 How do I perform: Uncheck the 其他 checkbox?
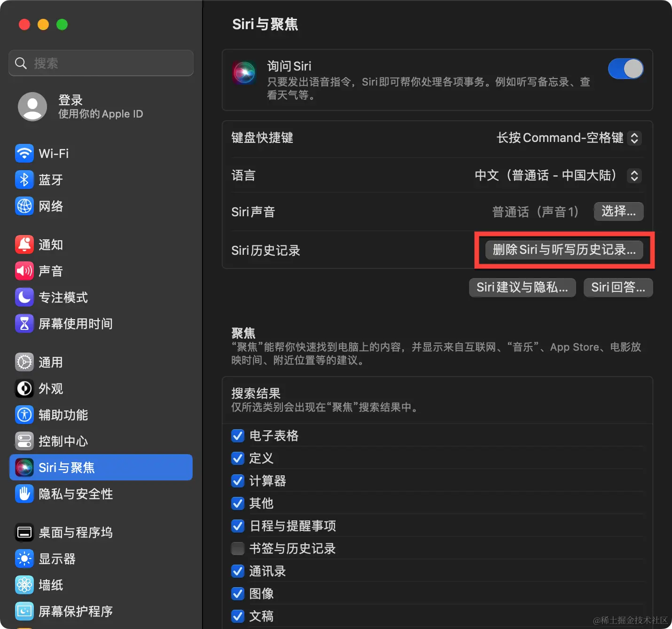tap(238, 503)
